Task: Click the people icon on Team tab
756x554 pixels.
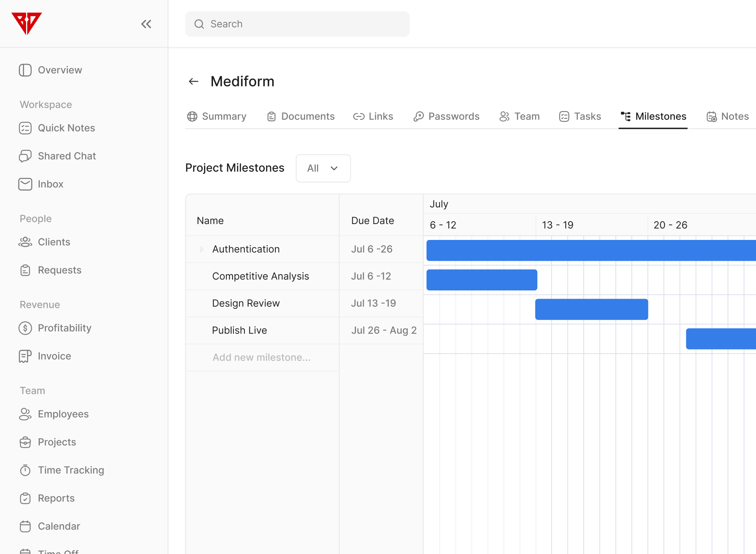Action: pyautogui.click(x=505, y=117)
